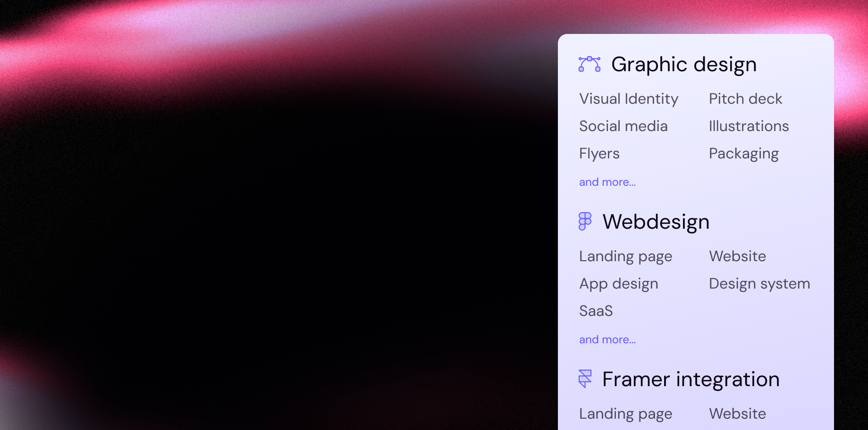Select the Graphic design heading
The width and height of the screenshot is (868, 430).
pos(683,64)
